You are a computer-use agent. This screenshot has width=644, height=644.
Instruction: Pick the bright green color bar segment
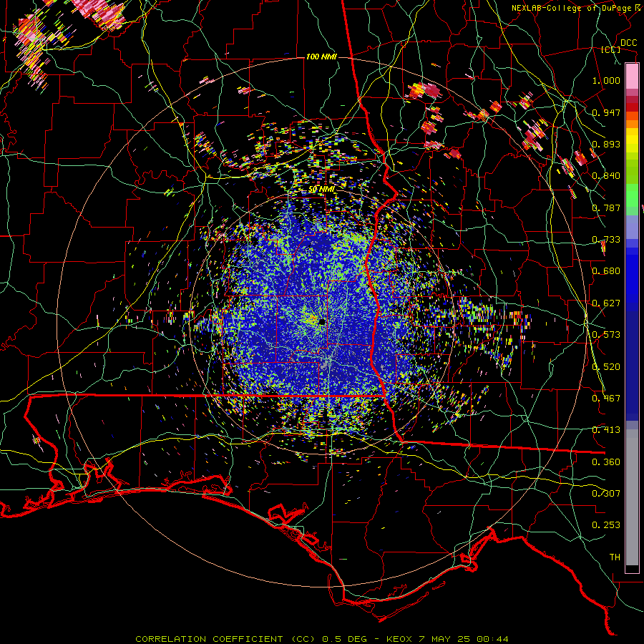pyautogui.click(x=632, y=195)
